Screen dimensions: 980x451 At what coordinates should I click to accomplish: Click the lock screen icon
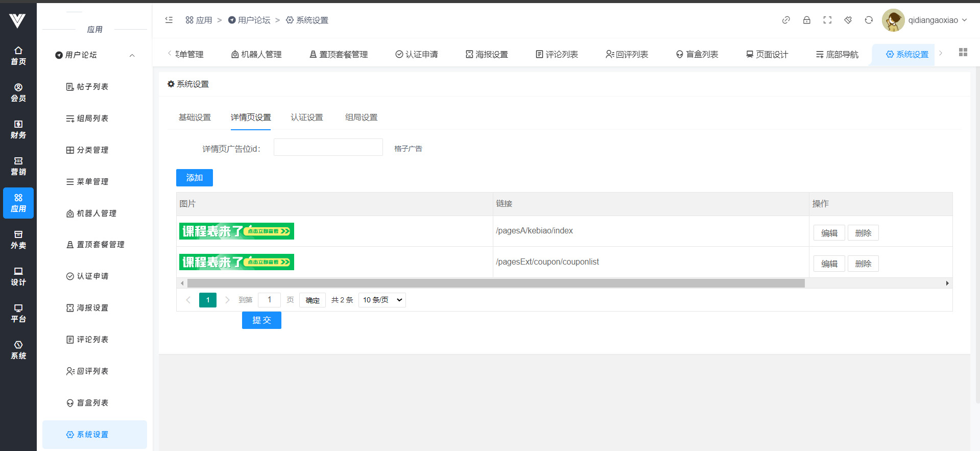(807, 20)
